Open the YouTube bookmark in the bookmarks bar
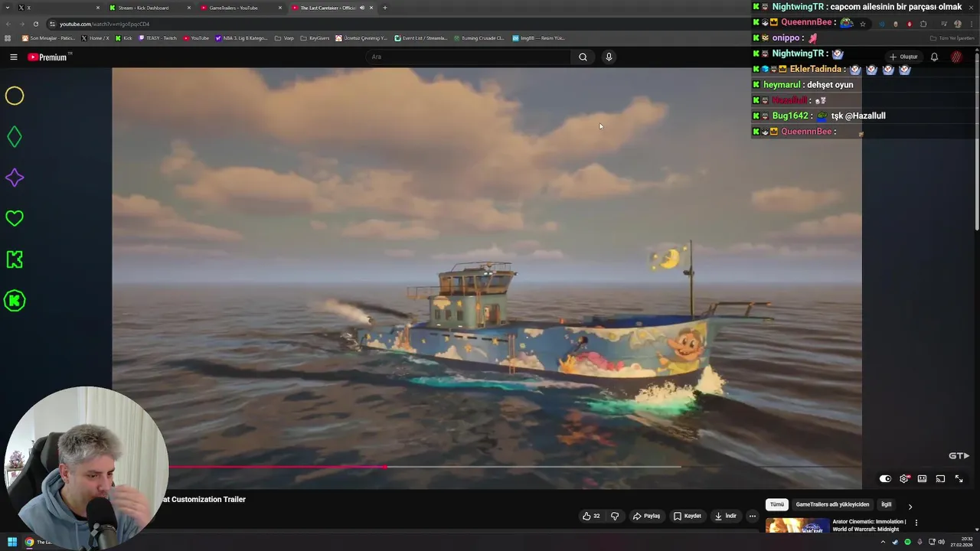980x551 pixels. coord(196,38)
